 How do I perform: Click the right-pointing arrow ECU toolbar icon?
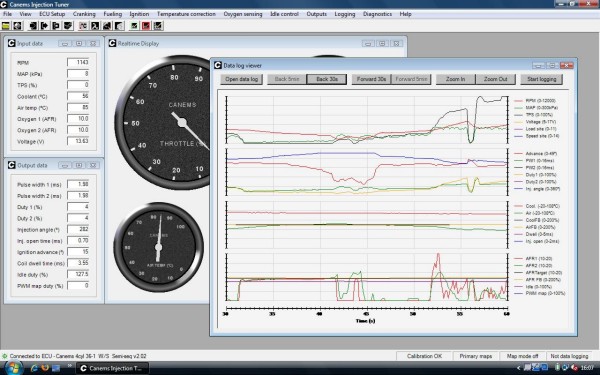(44, 26)
